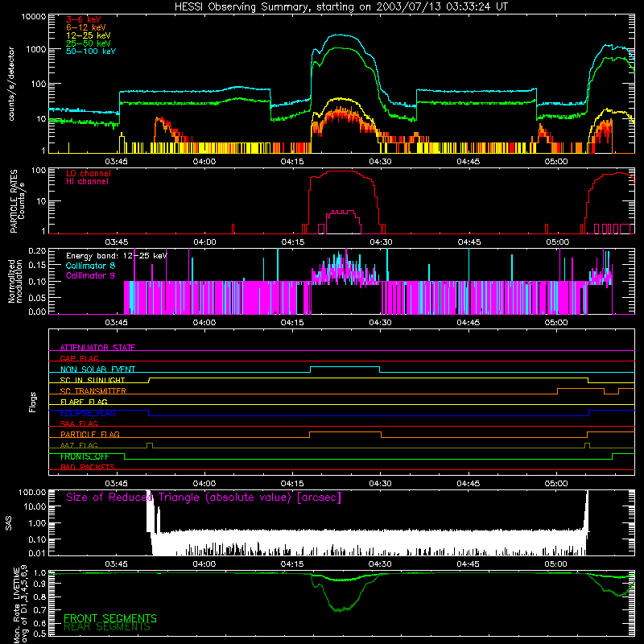Select the 'PARTICLE_FLAG' flag label
The width and height of the screenshot is (644, 644).
click(x=90, y=434)
